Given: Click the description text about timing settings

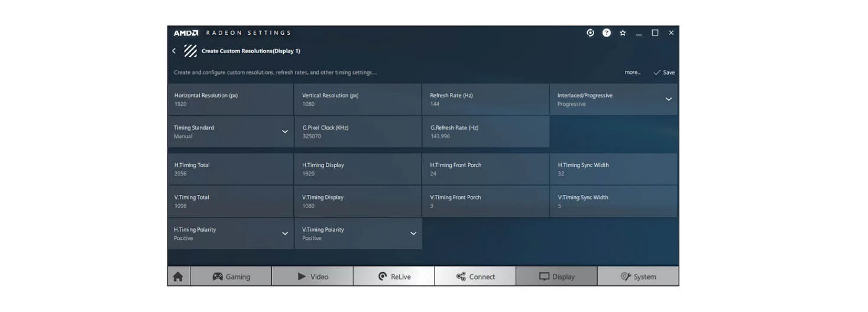Looking at the screenshot, I should pyautogui.click(x=275, y=73).
